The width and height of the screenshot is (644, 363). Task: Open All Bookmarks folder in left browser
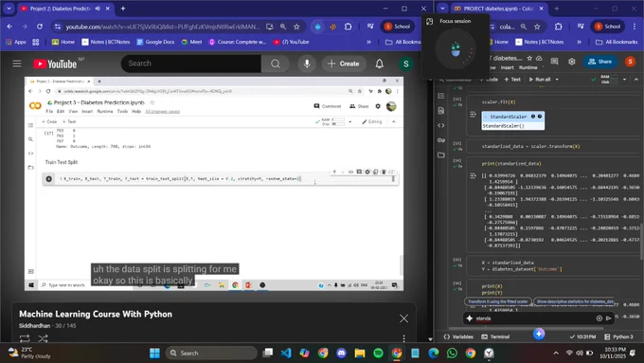402,42
